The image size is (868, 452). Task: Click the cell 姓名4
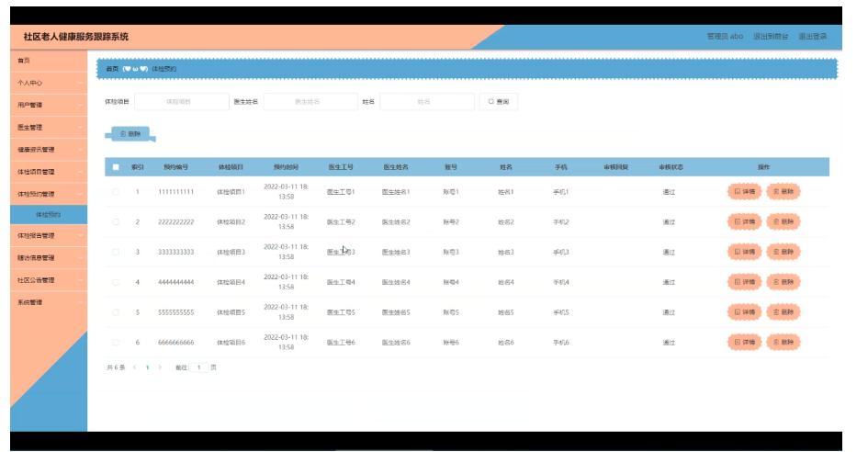[x=506, y=282]
